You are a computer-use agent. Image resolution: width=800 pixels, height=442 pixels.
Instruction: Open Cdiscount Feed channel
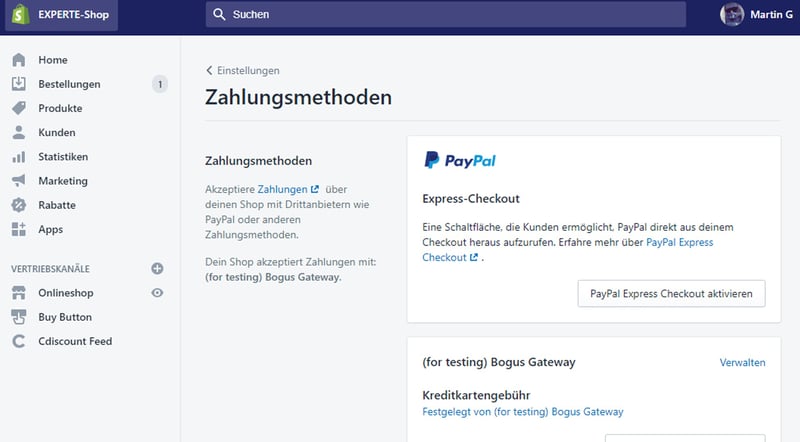click(75, 341)
